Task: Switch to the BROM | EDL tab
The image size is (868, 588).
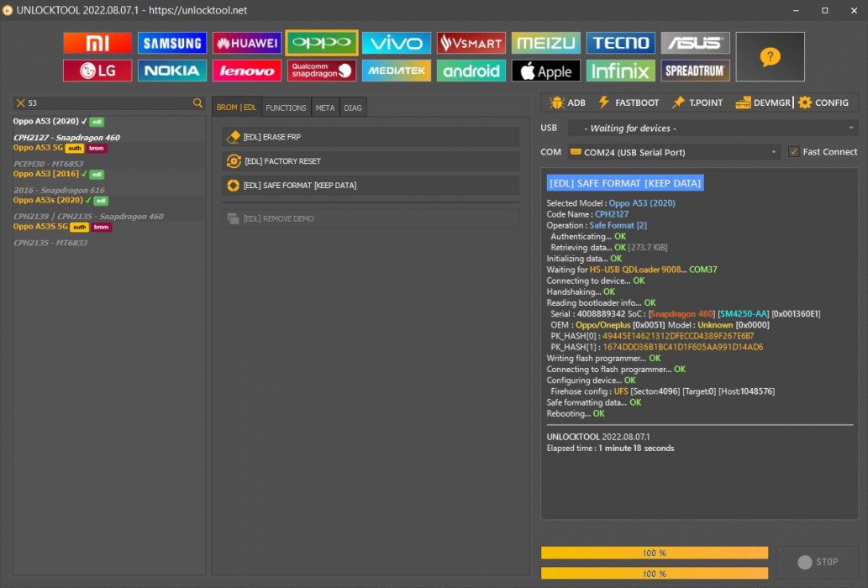Action: tap(236, 108)
